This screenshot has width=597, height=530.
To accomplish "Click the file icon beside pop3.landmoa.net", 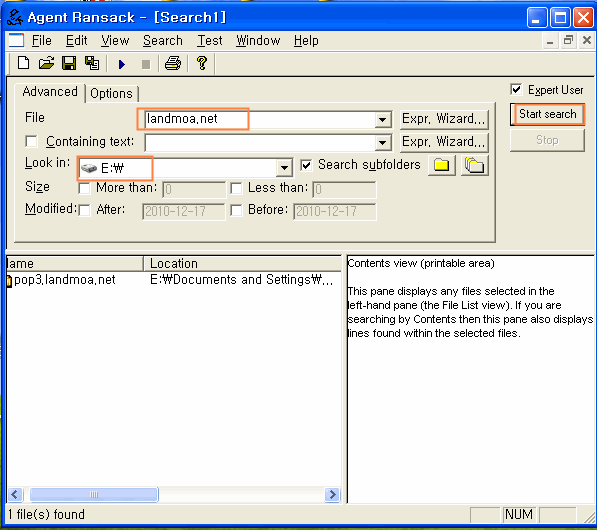I will click(9, 281).
